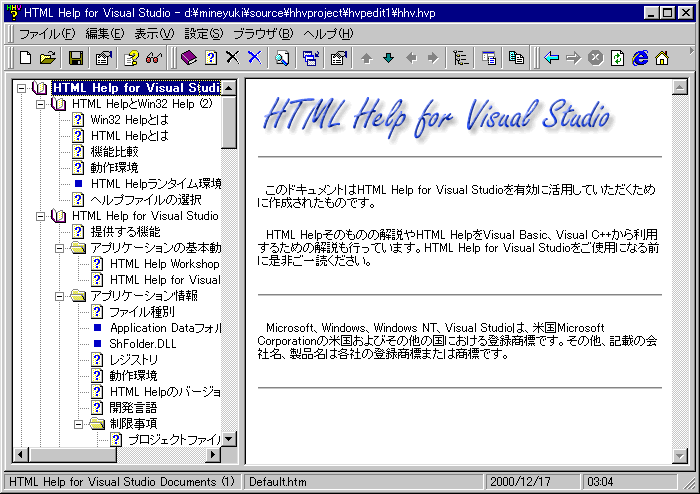
Task: Click the blue X delete icon
Action: tap(254, 58)
